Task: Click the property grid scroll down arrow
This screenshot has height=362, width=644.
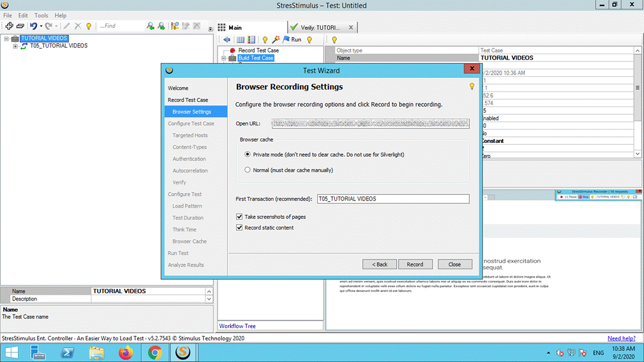Action: (637, 154)
